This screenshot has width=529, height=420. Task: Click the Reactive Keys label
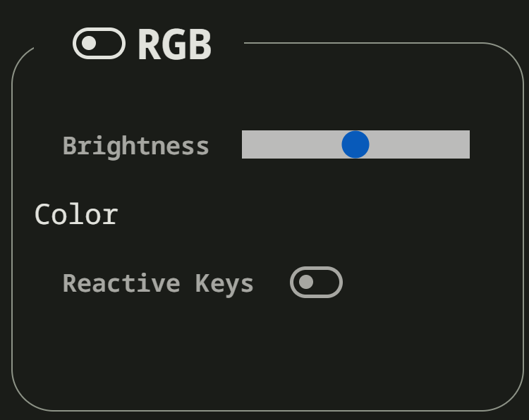point(158,283)
